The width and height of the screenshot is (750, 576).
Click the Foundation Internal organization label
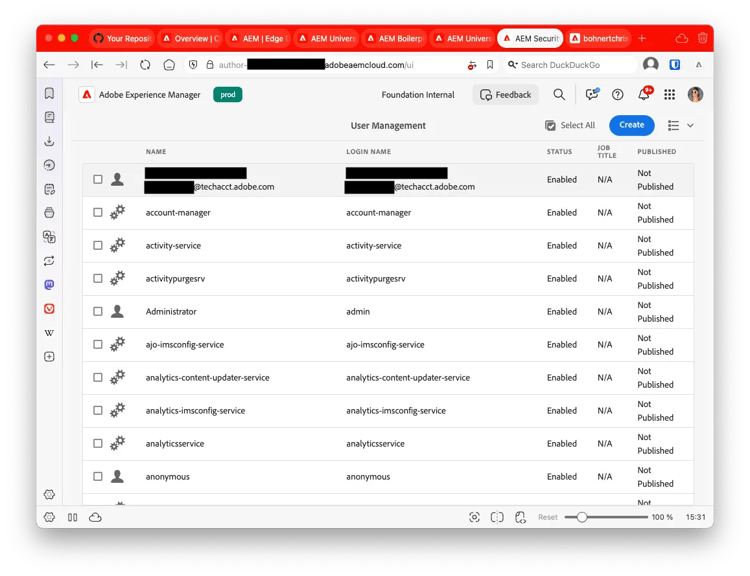pyautogui.click(x=418, y=95)
